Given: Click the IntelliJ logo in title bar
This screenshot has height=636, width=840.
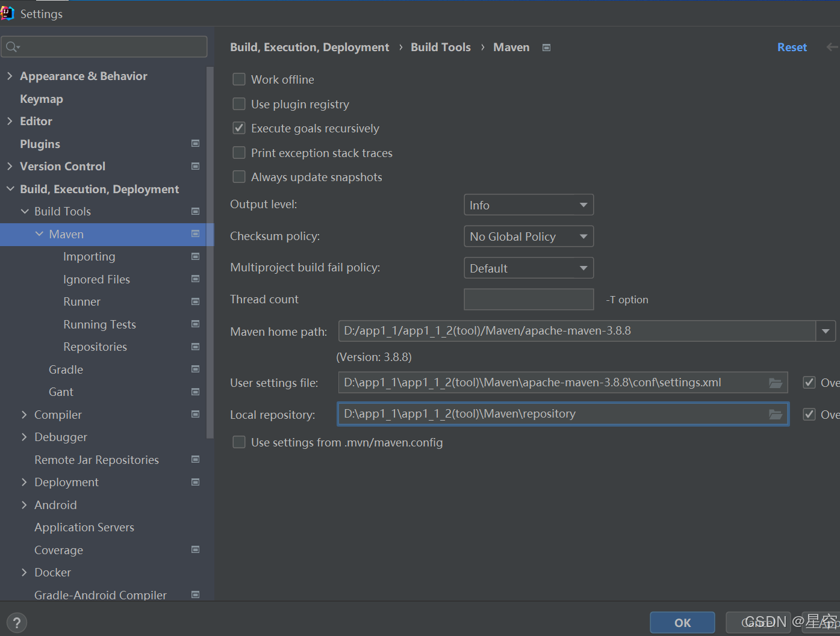Looking at the screenshot, I should point(7,13).
